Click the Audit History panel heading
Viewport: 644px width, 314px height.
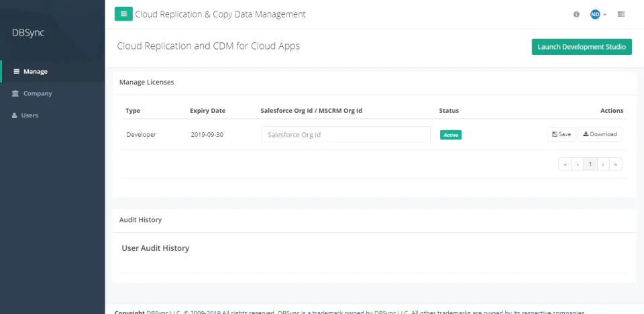point(140,220)
